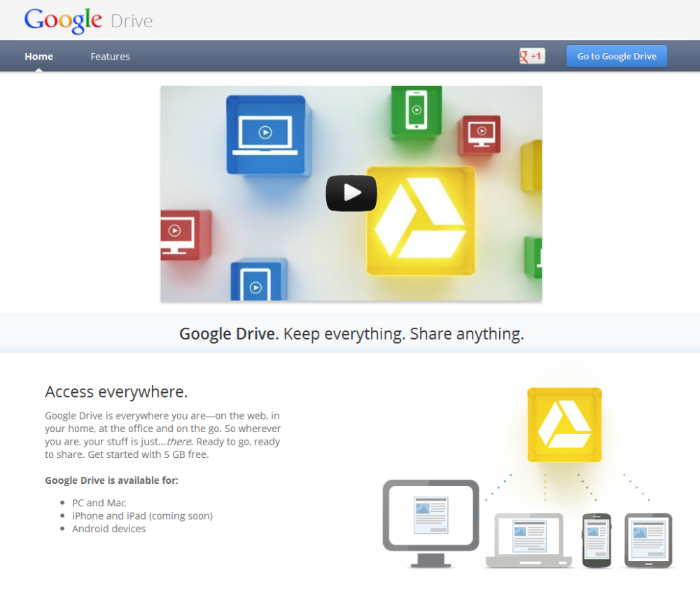Click the large yellow Drive logo cube in video
The image size is (700, 612).
point(421,221)
